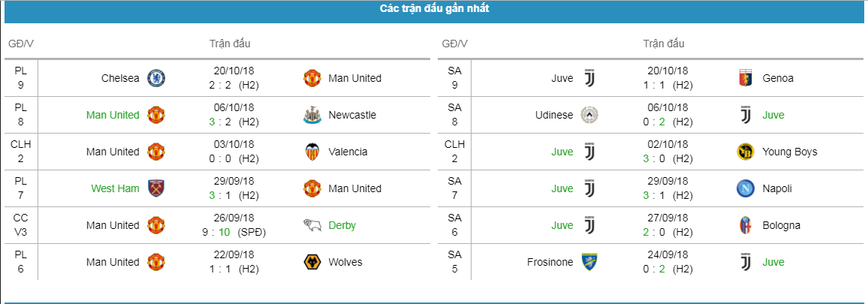Click the Young Boys team name
The width and height of the screenshot is (868, 304).
pos(789,152)
